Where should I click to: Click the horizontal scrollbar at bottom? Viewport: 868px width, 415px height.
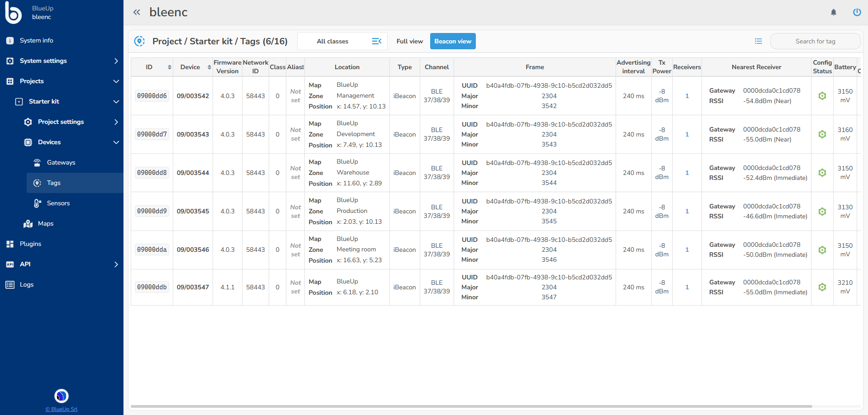471,406
